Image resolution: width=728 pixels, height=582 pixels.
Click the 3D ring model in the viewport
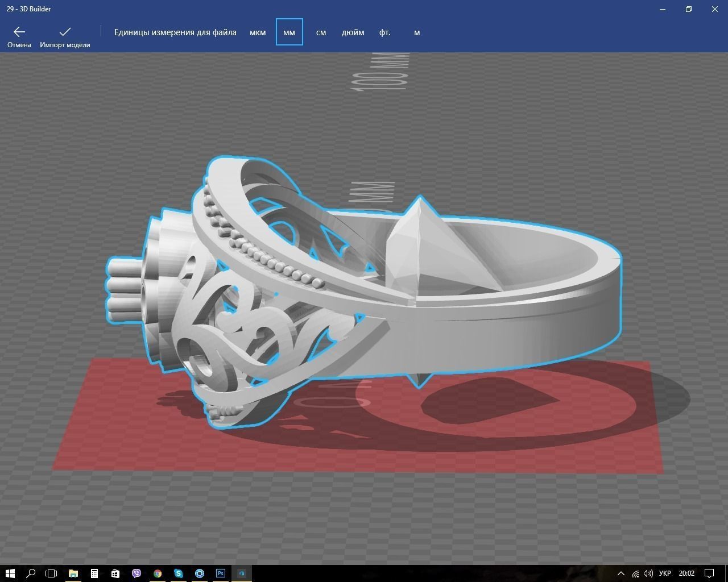click(364, 293)
